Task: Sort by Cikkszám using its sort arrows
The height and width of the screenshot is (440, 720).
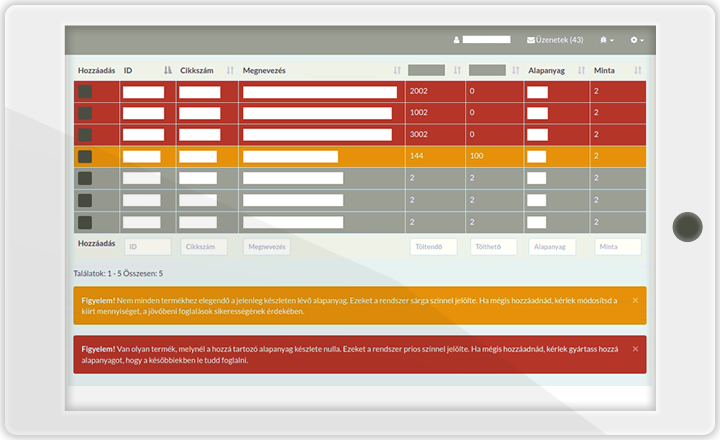Action: click(x=230, y=71)
